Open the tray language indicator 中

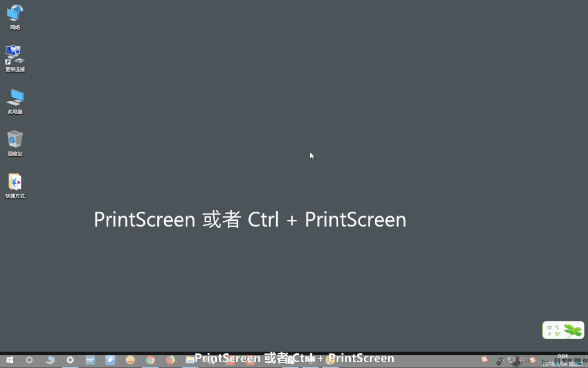pos(521,360)
